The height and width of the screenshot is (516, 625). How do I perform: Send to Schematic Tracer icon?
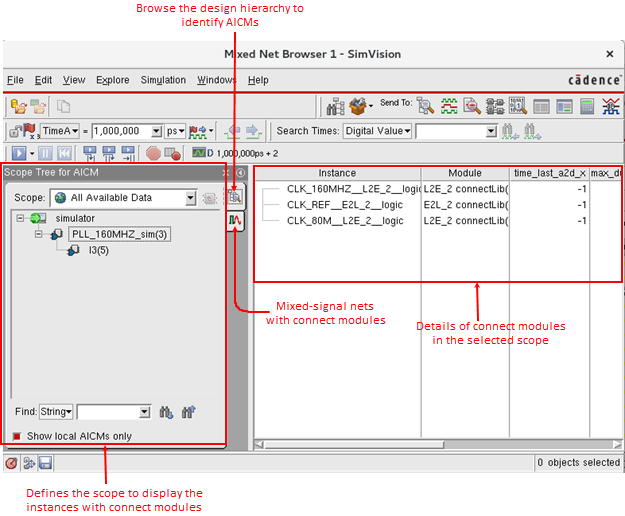tap(495, 106)
